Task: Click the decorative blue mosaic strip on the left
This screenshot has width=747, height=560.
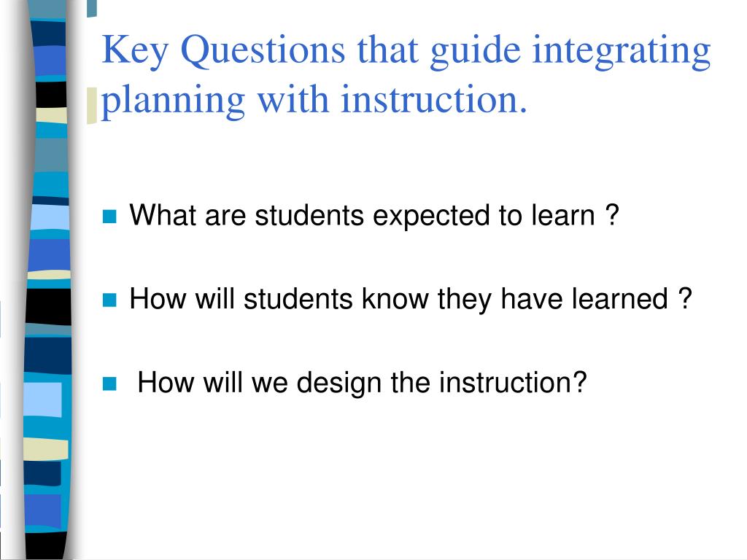Action: [47, 292]
